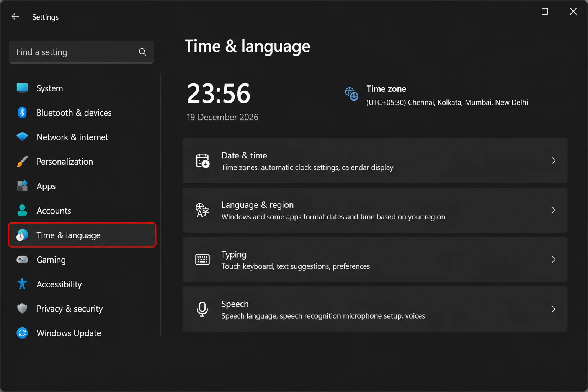Open the Accounts category
588x392 pixels.
point(82,211)
